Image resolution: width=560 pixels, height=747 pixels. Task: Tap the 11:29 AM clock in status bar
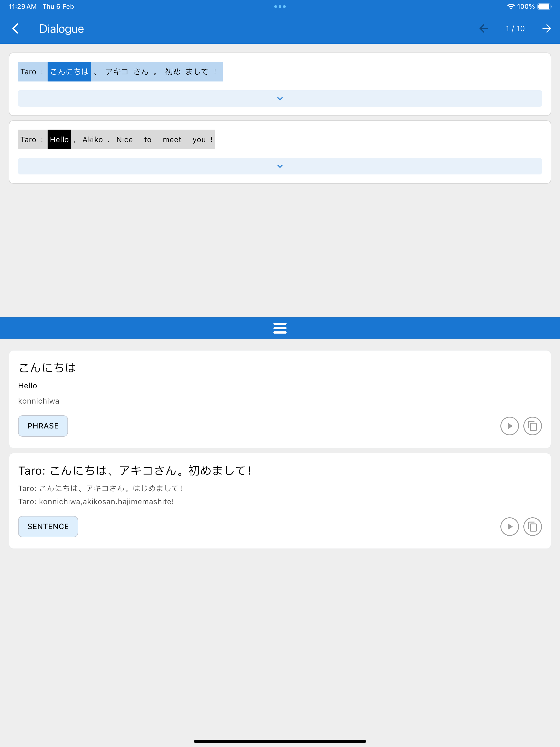(23, 6)
